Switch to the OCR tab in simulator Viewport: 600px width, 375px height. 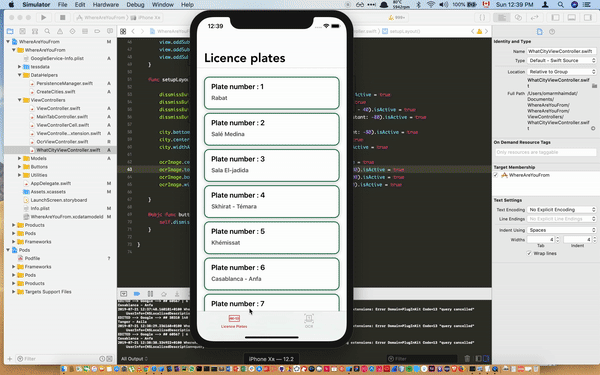coord(309,321)
